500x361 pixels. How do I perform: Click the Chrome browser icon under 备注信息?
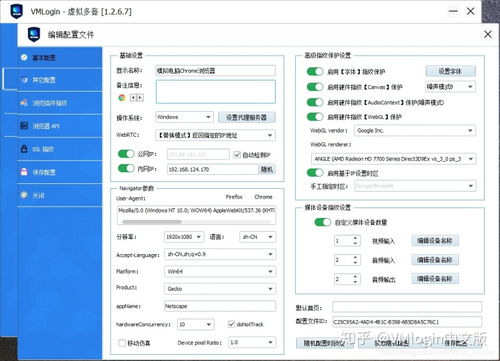[x=122, y=98]
